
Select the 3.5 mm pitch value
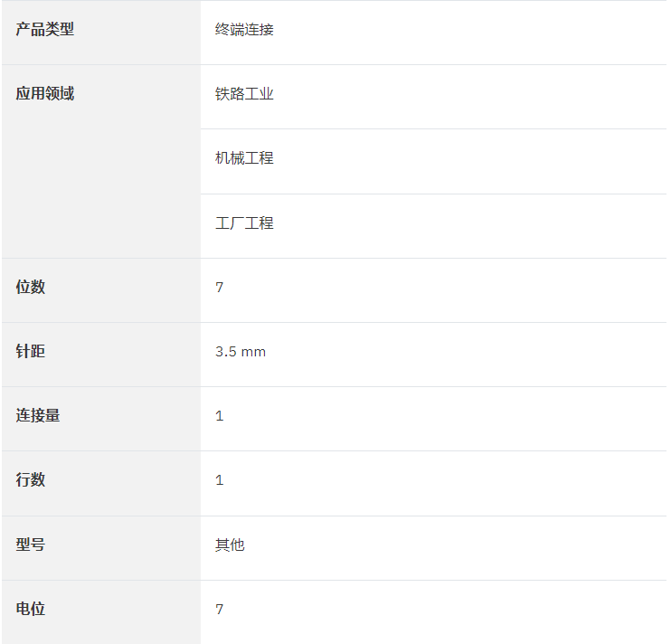coord(241,352)
